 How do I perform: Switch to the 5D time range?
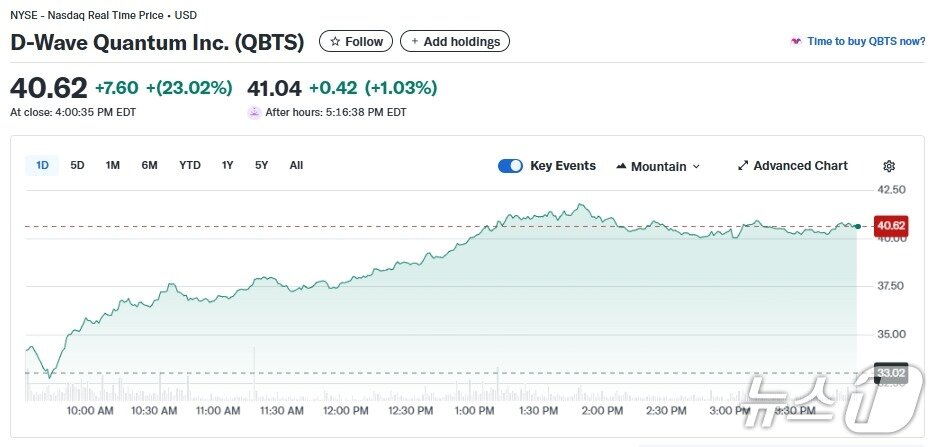point(77,165)
